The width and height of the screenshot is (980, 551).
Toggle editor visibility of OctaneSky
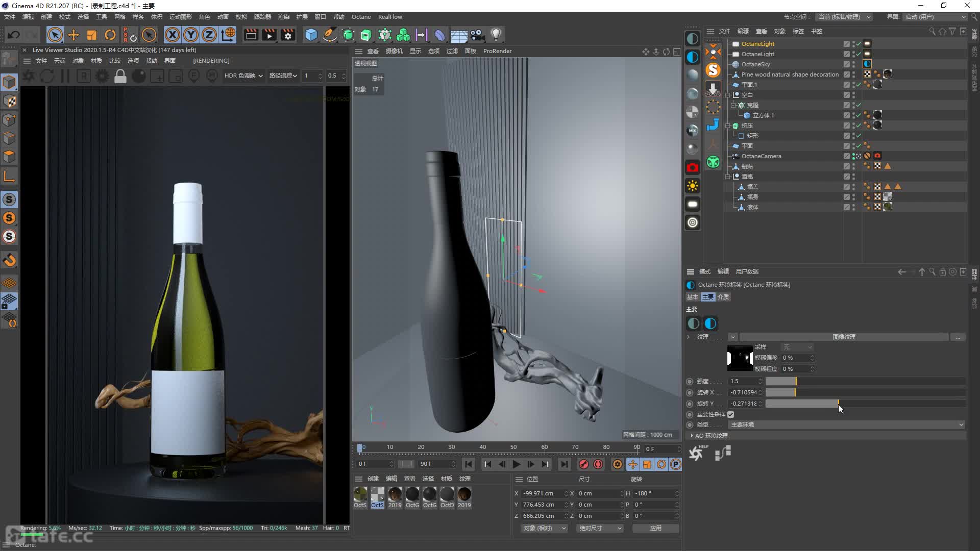click(853, 63)
